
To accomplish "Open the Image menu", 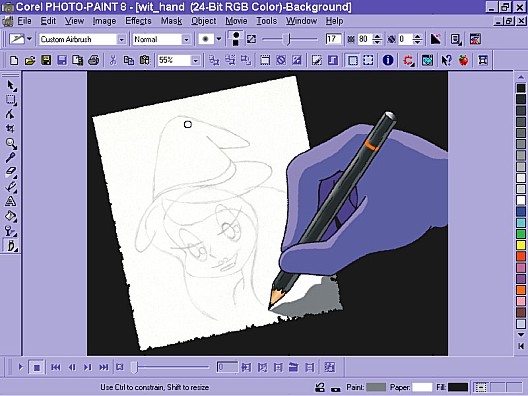I will point(104,21).
